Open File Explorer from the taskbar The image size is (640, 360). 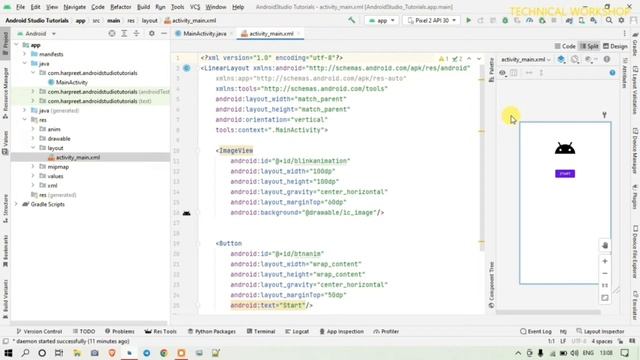pos(77,353)
